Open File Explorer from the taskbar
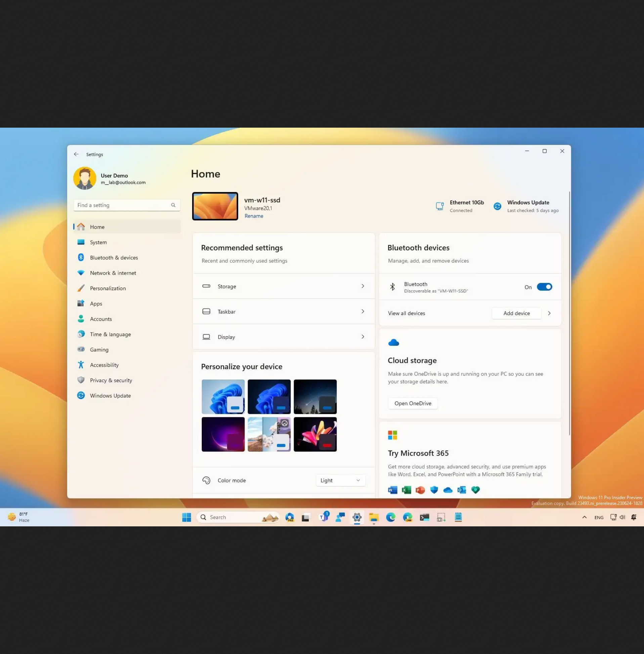This screenshot has height=654, width=644. pyautogui.click(x=374, y=517)
